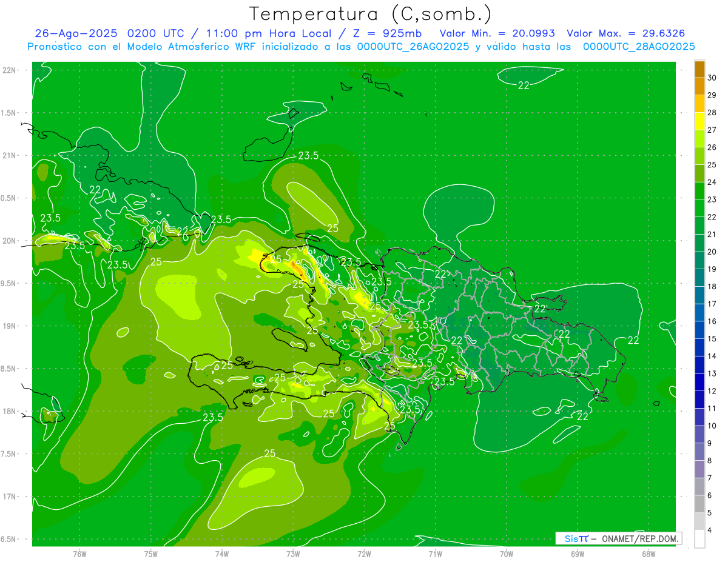Click the "74W" longitude axis label
This screenshot has height=562, width=728.
(x=222, y=554)
